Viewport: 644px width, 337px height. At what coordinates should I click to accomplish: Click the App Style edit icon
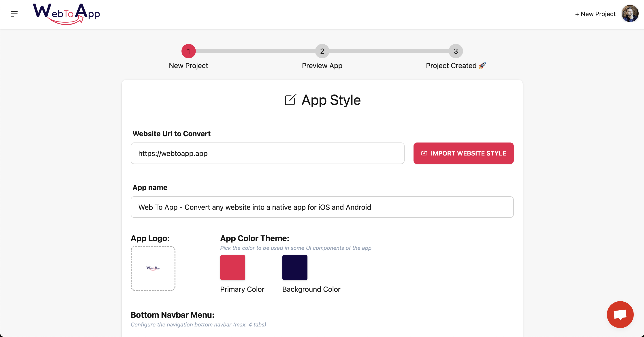tap(290, 100)
